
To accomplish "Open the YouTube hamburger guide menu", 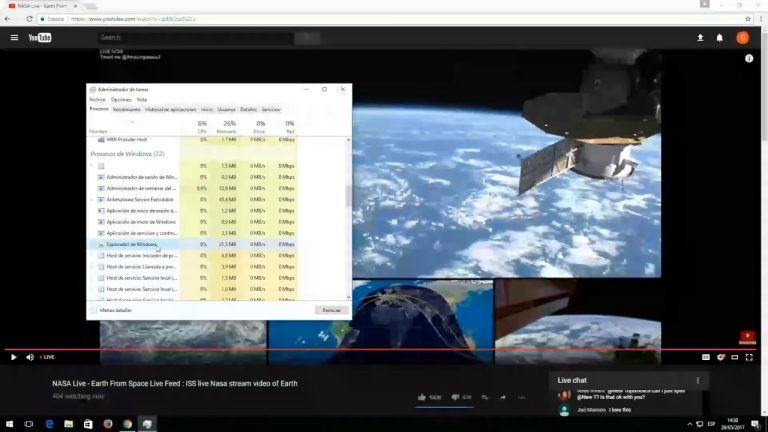I will [14, 38].
